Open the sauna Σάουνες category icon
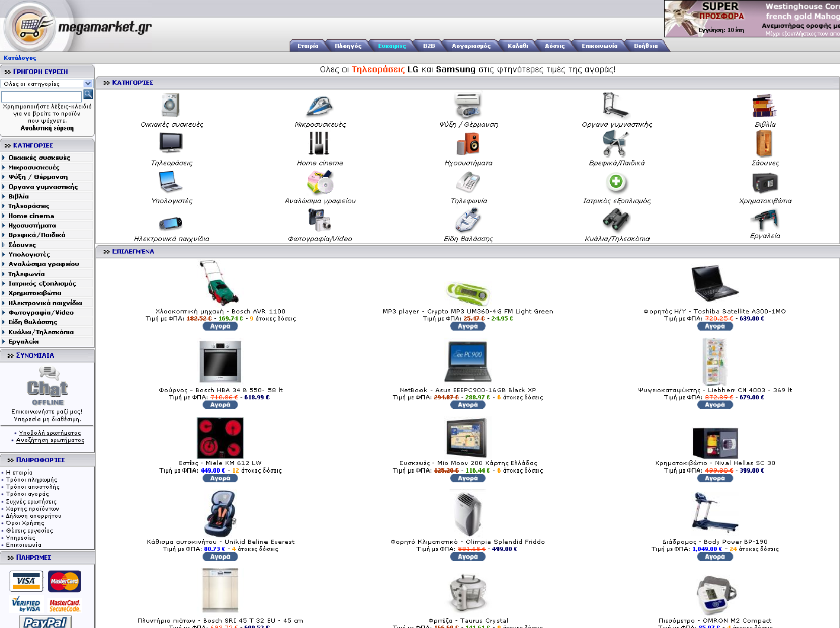Viewport: 840px width, 628px height. pos(764,143)
